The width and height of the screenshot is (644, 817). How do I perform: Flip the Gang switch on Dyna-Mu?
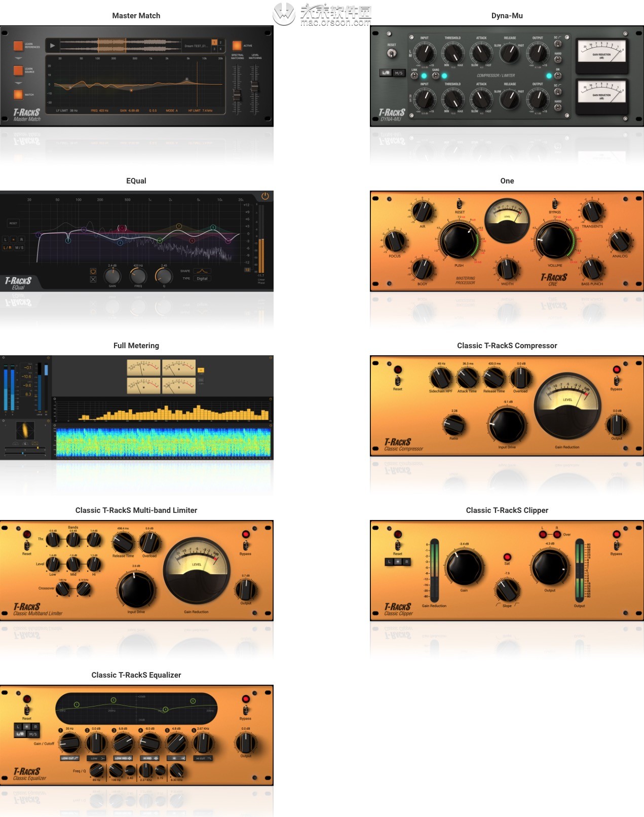pos(435,76)
